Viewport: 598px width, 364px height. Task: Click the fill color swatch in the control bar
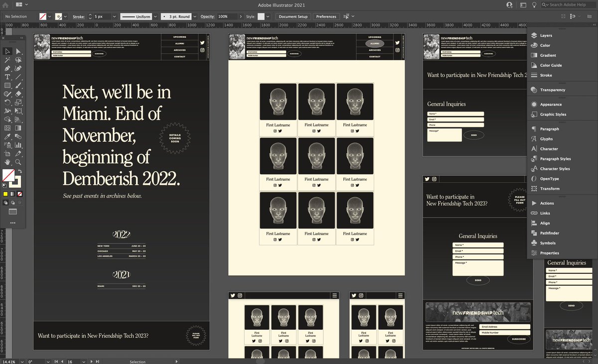[x=43, y=16]
